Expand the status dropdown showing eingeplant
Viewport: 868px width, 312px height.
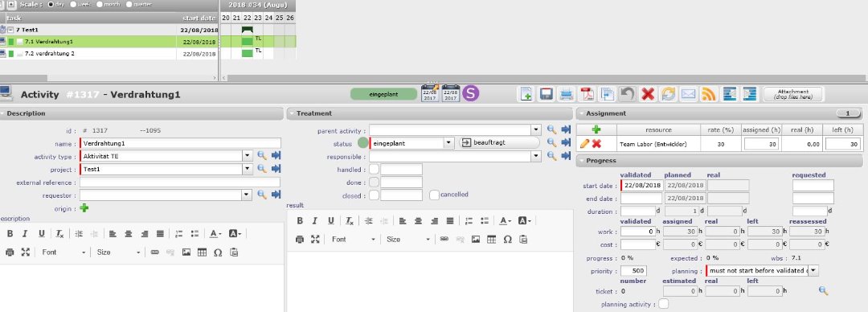tap(449, 142)
